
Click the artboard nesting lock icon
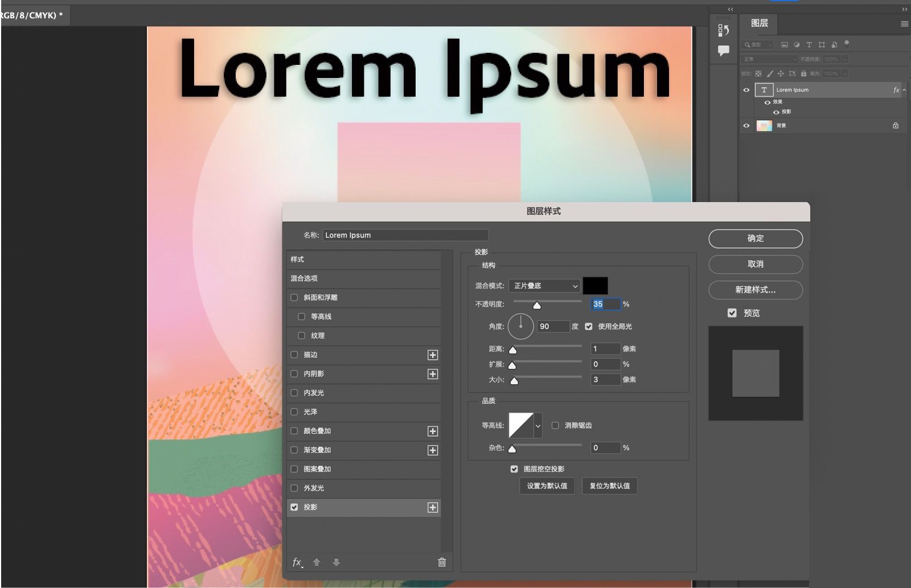(x=792, y=73)
